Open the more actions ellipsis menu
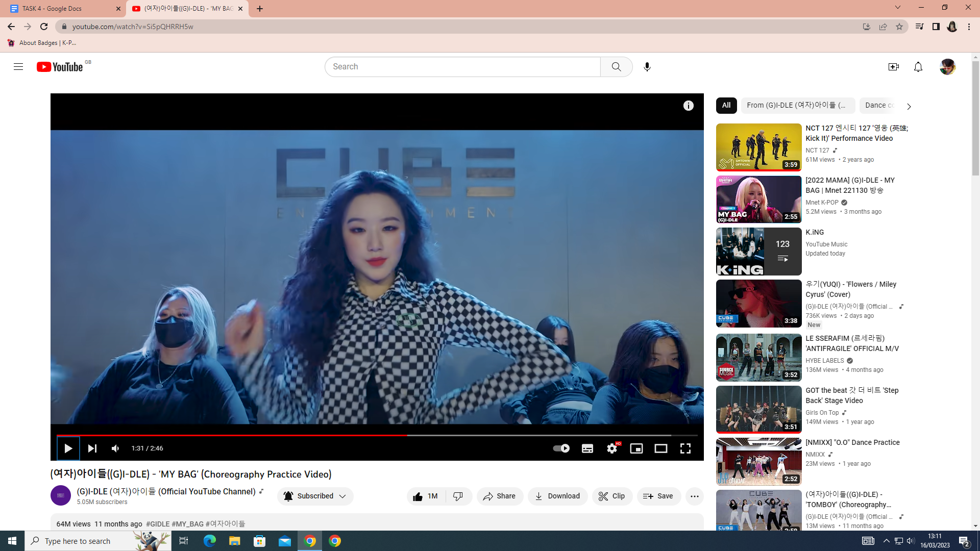The height and width of the screenshot is (551, 980). [x=694, y=496]
